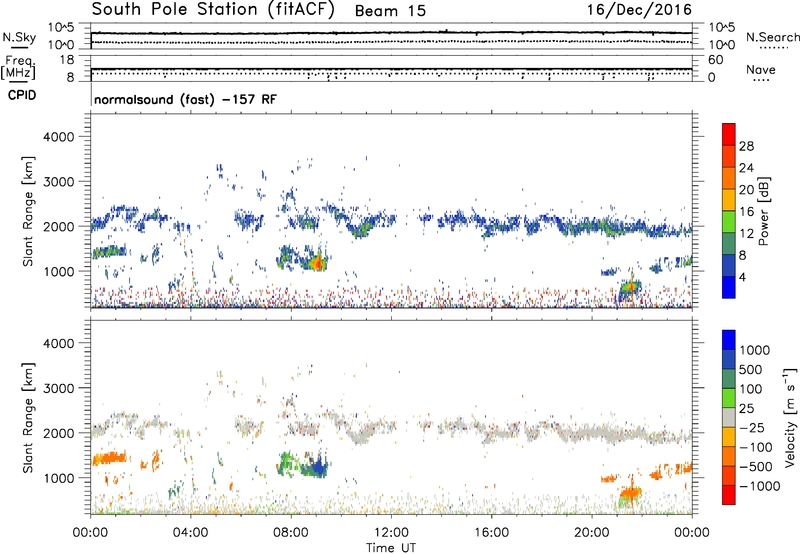Select the grey Velocity segment between 25 and -25
Screen dimensions: 800x554
point(729,417)
